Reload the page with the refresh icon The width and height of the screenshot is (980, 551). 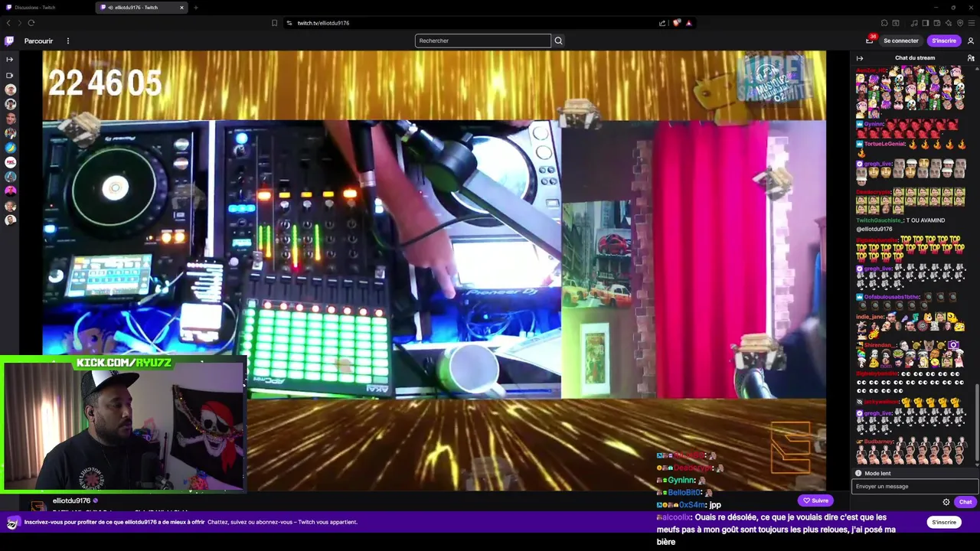(31, 23)
